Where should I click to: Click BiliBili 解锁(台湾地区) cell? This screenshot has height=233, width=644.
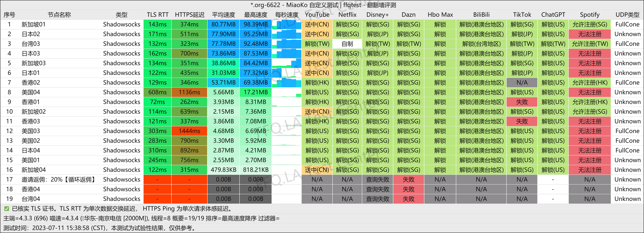481,44
